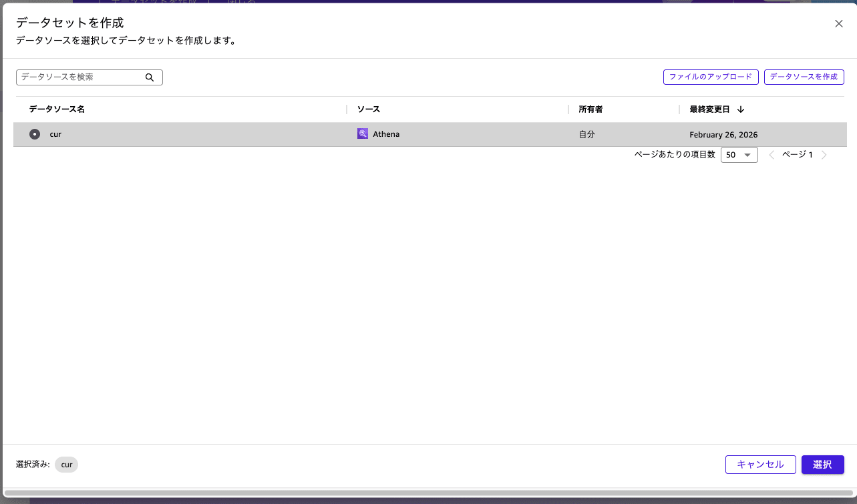Click the next page chevron arrow
This screenshot has height=504, width=857.
click(x=824, y=154)
